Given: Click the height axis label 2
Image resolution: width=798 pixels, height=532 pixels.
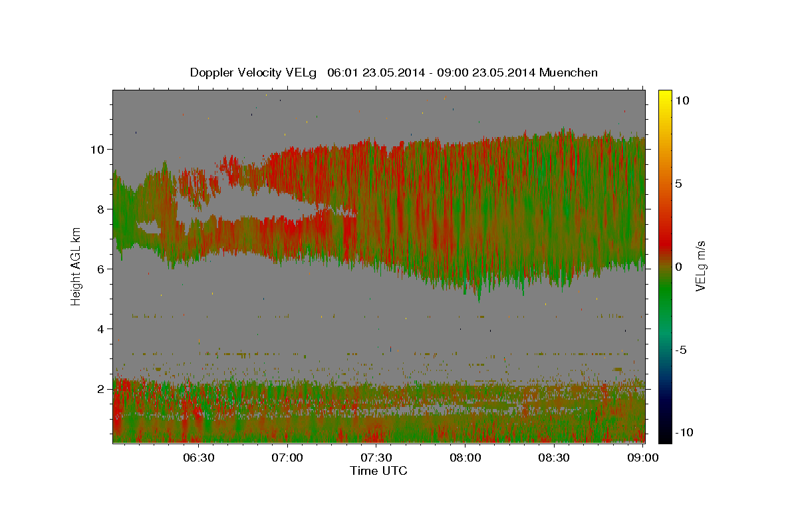Looking at the screenshot, I should [x=102, y=388].
